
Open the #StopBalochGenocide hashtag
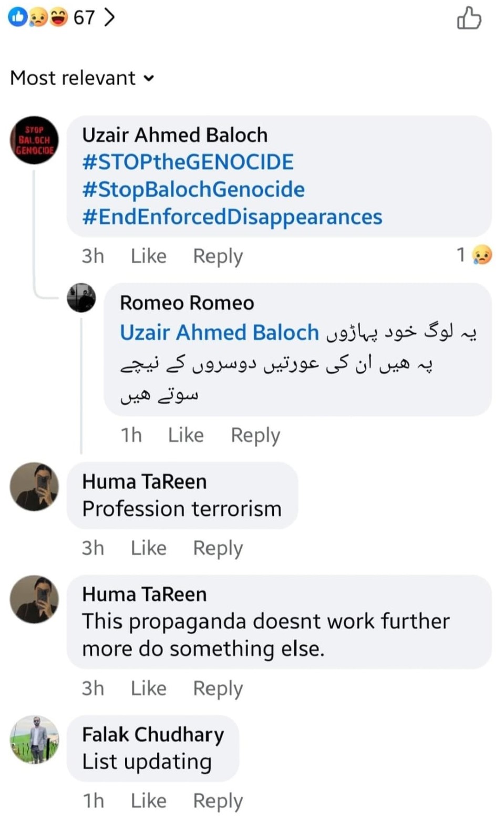(x=193, y=190)
